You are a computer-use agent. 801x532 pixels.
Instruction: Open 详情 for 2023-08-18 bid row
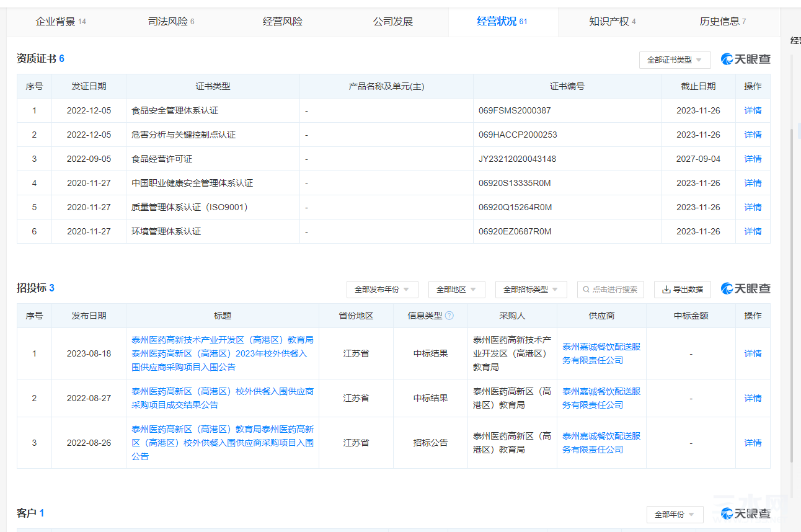tap(753, 353)
